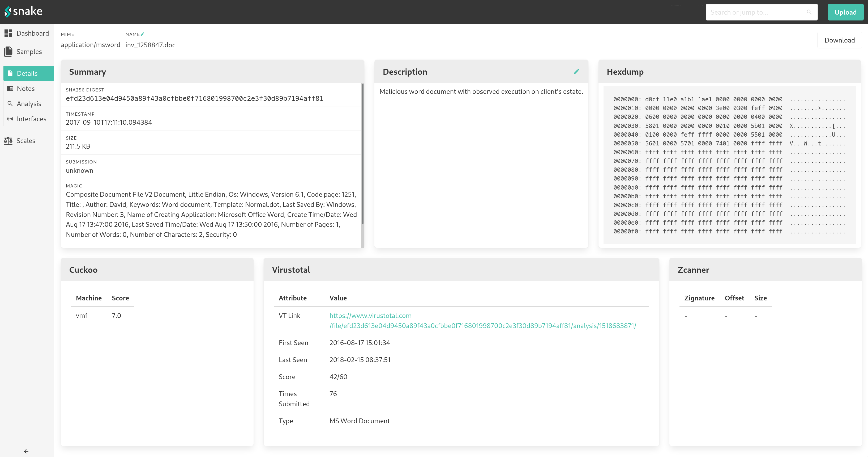
Task: Click the Scales balance icon
Action: pos(8,141)
